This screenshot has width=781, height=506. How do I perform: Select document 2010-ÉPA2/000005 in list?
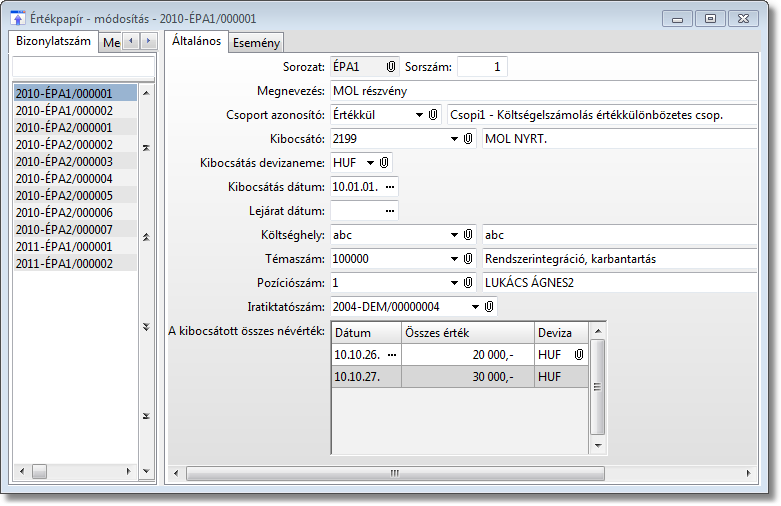pos(75,195)
